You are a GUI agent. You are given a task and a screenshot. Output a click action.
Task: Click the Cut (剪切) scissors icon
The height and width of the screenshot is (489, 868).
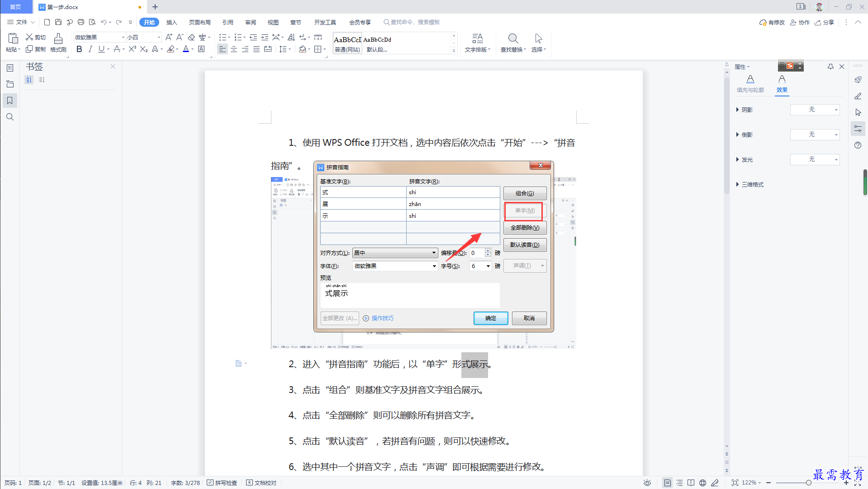(x=29, y=37)
